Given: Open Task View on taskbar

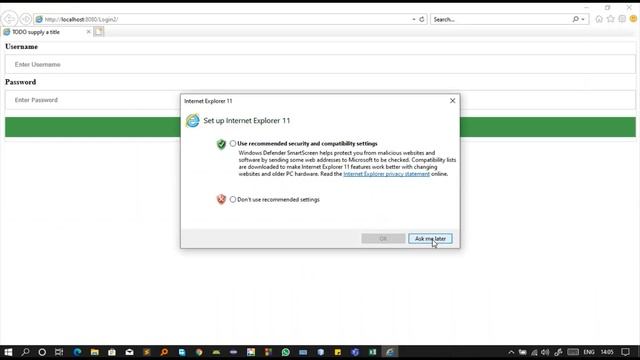Looking at the screenshot, I should tap(59, 352).
